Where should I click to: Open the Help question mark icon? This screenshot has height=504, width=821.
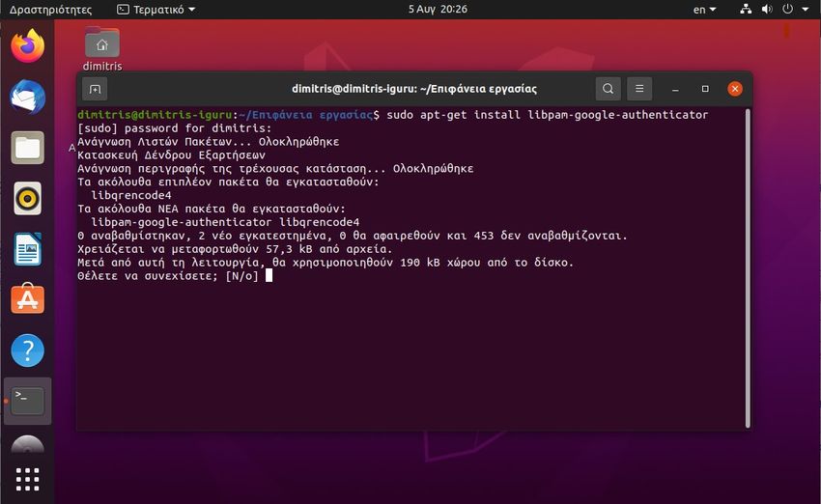tap(28, 350)
